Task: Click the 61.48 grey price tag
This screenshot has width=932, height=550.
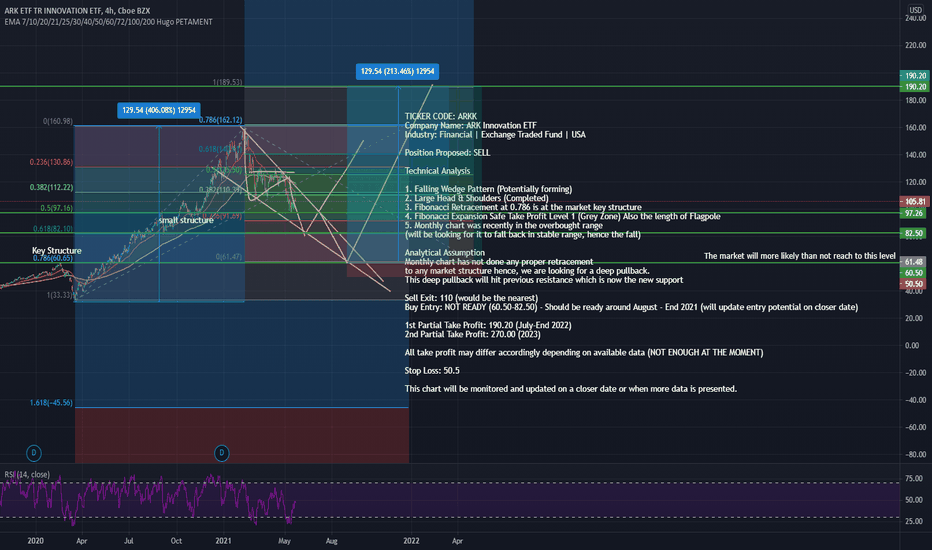Action: coord(914,262)
